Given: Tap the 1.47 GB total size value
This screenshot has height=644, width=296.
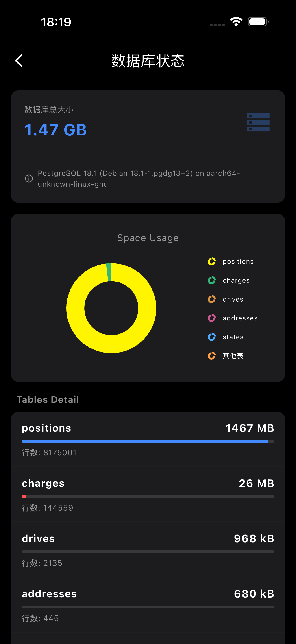Looking at the screenshot, I should (55, 130).
